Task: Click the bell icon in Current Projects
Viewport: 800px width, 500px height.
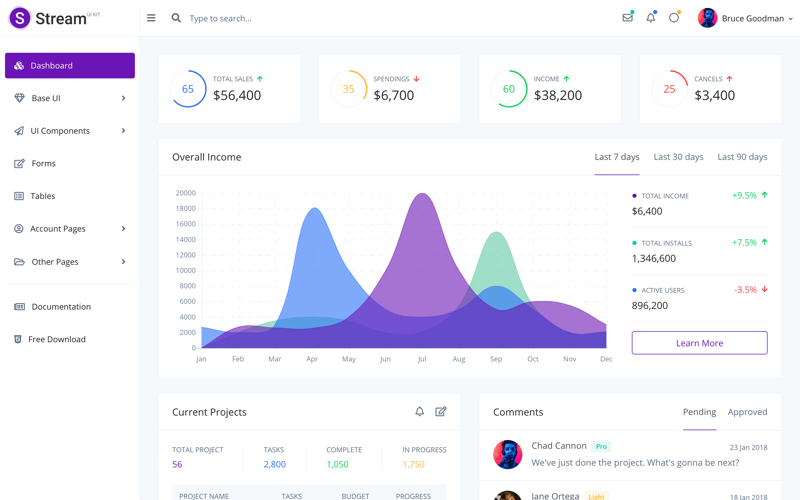Action: pyautogui.click(x=419, y=411)
